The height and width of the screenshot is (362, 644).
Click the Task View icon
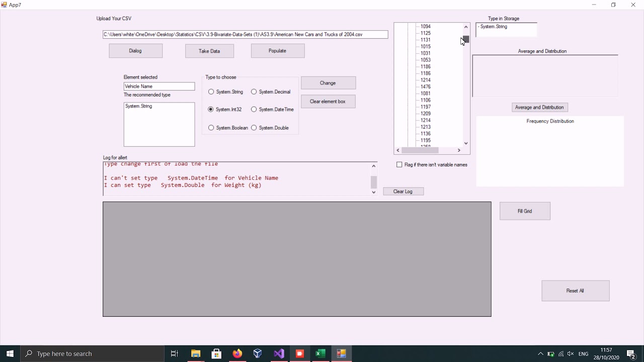pyautogui.click(x=175, y=353)
